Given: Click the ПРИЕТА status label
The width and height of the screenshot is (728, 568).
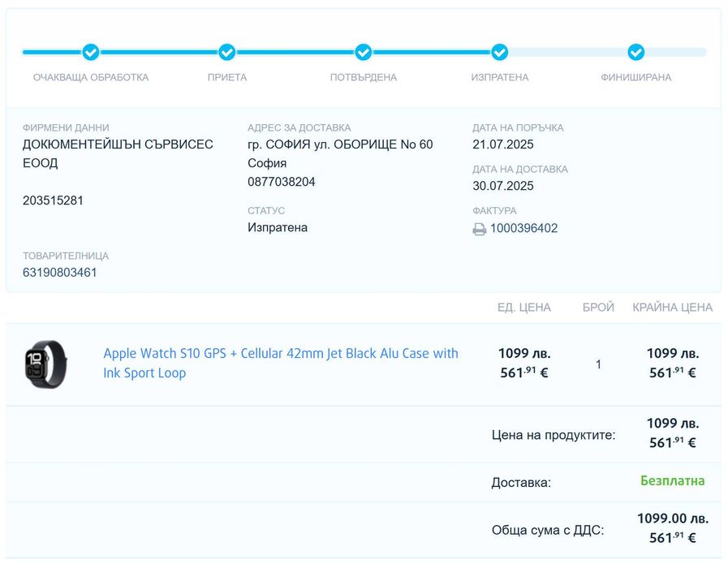Looking at the screenshot, I should (227, 78).
